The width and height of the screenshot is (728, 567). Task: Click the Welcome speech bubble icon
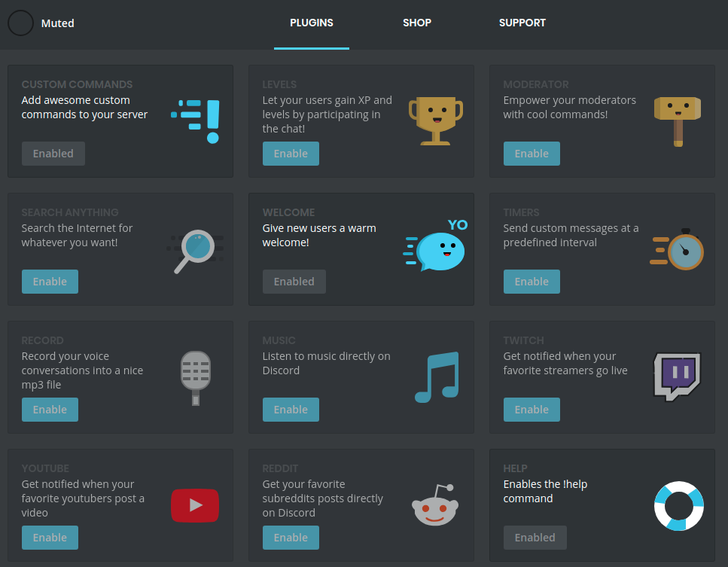435,245
